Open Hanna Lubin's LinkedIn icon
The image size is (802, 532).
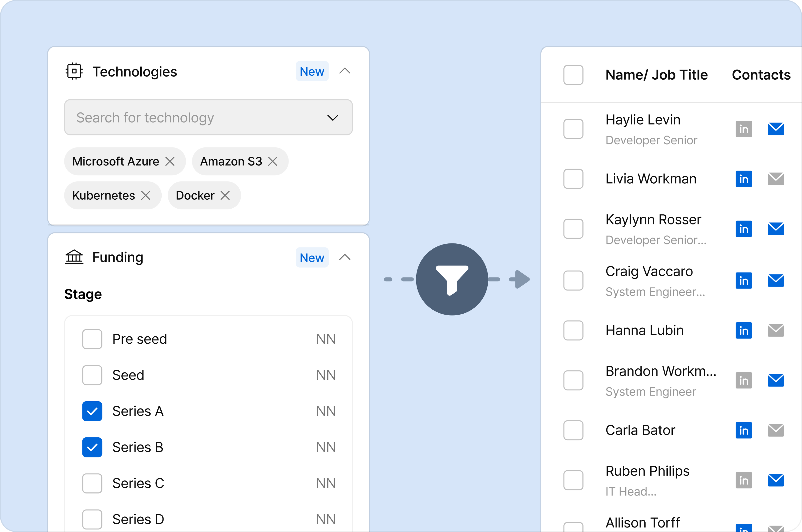(744, 330)
